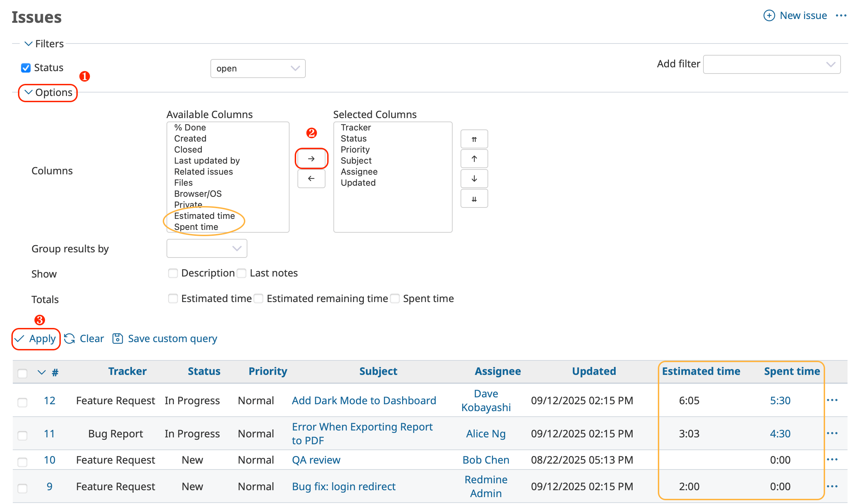This screenshot has width=861, height=504.
Task: Sort issues by the Assignee column header
Action: [x=498, y=371]
